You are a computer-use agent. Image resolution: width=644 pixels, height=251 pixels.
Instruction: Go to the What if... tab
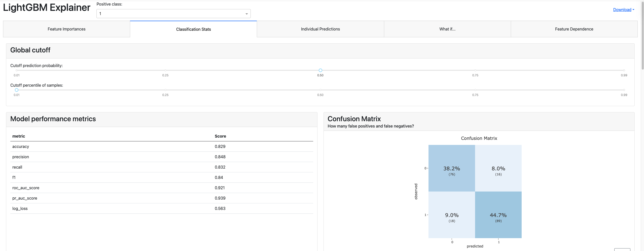click(447, 29)
